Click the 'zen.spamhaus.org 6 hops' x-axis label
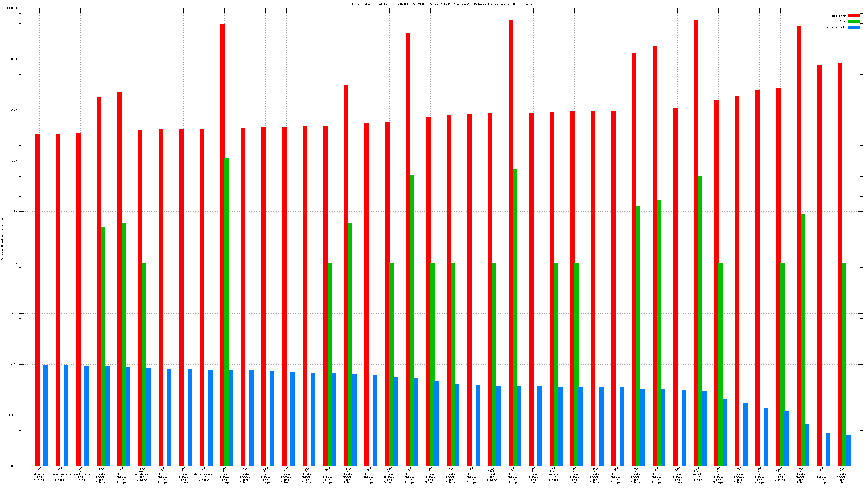Image resolution: width=868 pixels, height=488 pixels. coord(142,474)
